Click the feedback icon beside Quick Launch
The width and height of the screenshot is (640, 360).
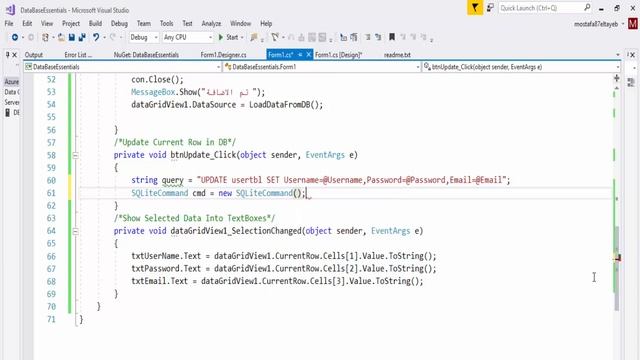point(490,8)
